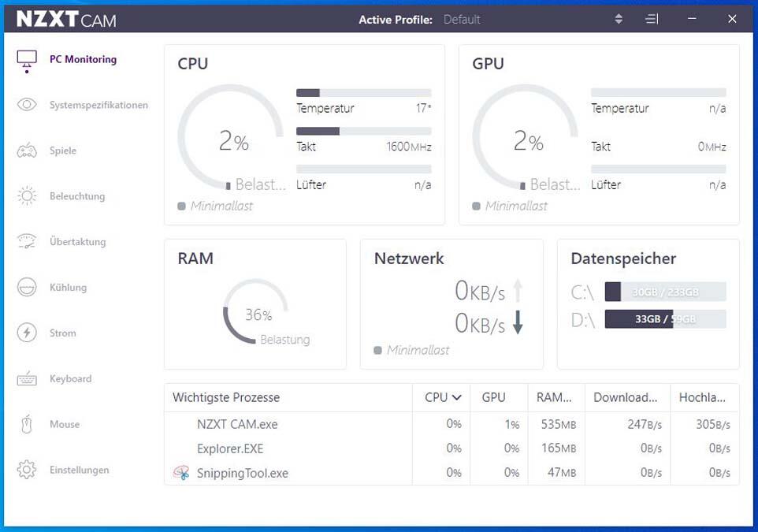Click the 247B/s download value
The image size is (758, 532).
[x=645, y=424]
